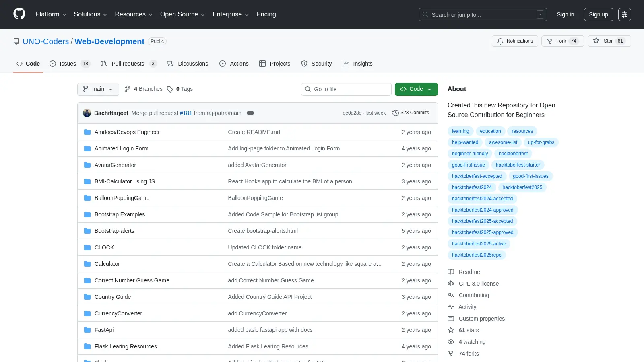Expand the Solutions menu
The width and height of the screenshot is (644, 362).
pyautogui.click(x=91, y=14)
